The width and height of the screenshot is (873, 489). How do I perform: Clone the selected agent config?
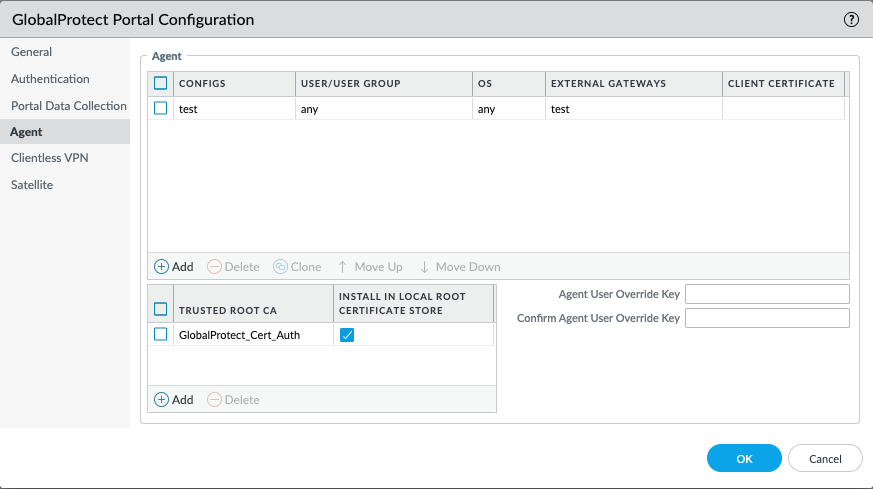tap(297, 267)
